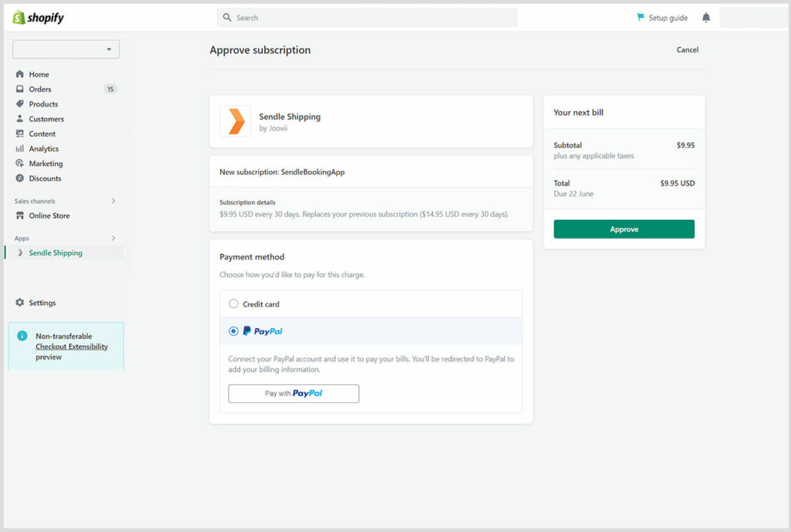
Task: Click the Content icon in sidebar
Action: click(19, 134)
